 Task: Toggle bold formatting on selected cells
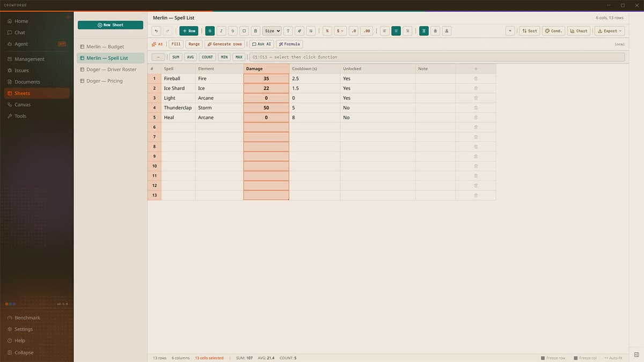[210, 31]
